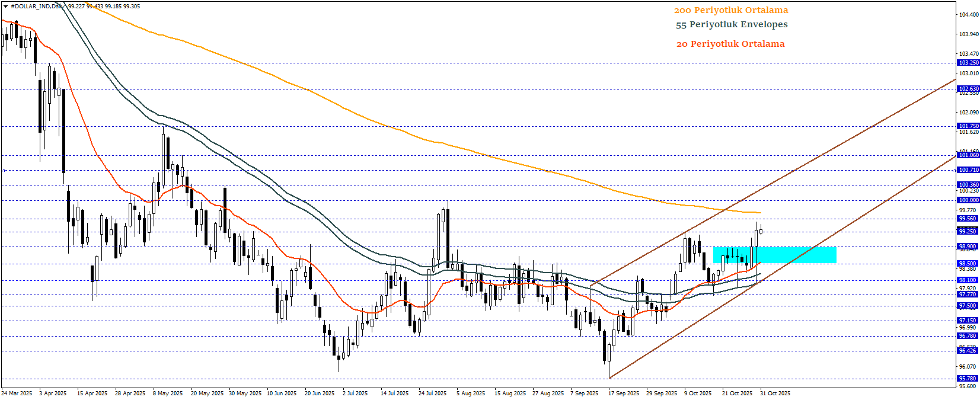The height and width of the screenshot is (400, 980).
Task: Select the 98.900 price level tag
Action: (x=968, y=247)
